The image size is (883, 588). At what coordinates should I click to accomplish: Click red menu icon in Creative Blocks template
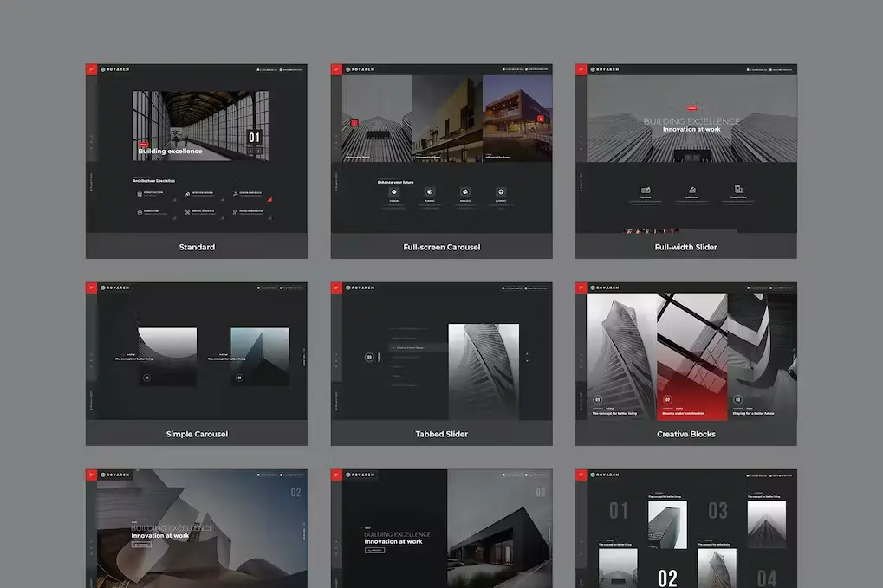(x=581, y=288)
